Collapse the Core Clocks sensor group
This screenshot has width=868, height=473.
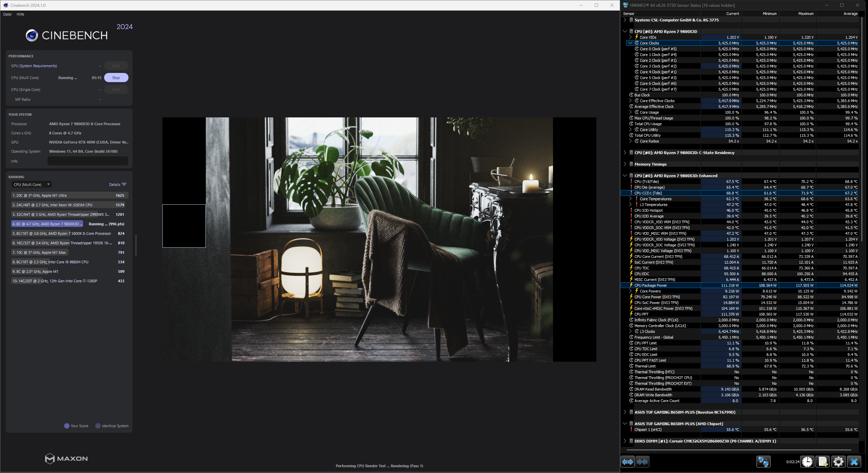click(x=630, y=43)
